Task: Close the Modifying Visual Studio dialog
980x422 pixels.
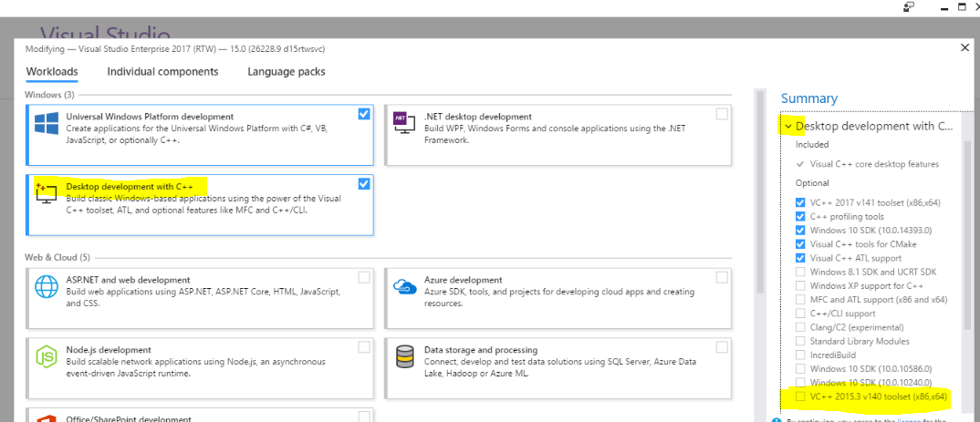Action: pyautogui.click(x=965, y=46)
